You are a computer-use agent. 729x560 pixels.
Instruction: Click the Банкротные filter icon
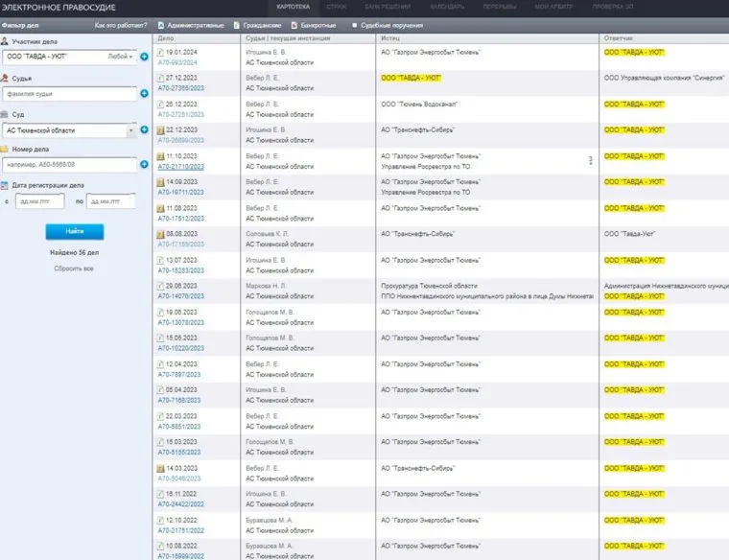pyautogui.click(x=294, y=25)
